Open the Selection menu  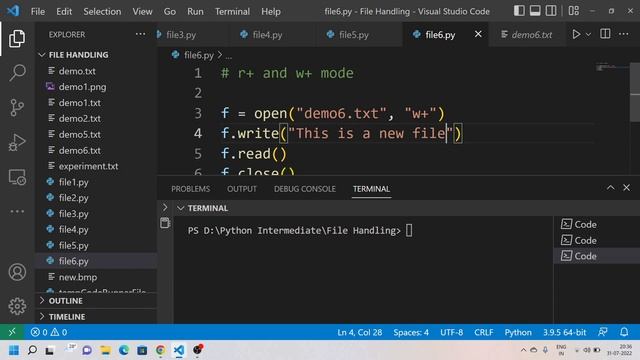click(x=102, y=11)
